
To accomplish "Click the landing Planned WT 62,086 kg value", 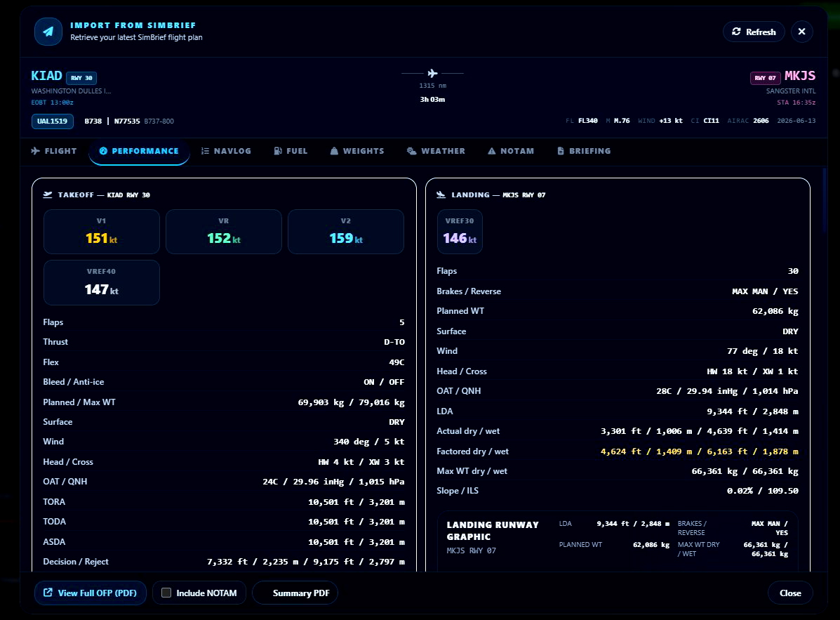I will (x=775, y=311).
